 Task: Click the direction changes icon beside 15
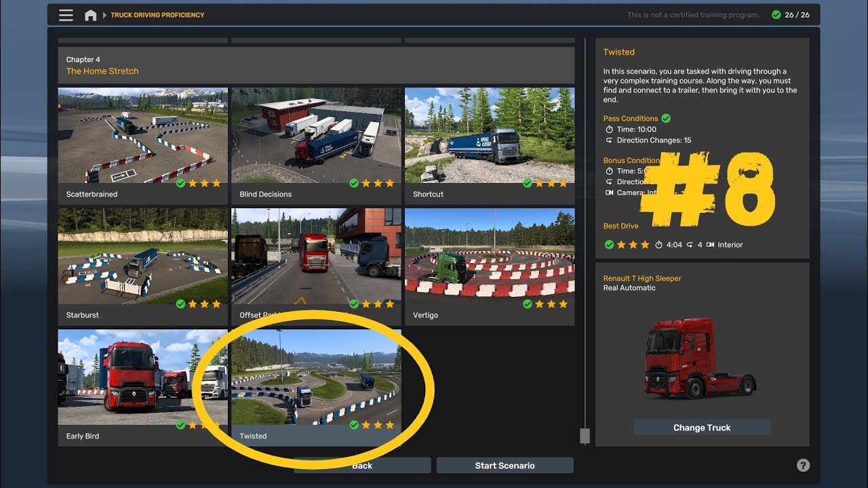[609, 140]
